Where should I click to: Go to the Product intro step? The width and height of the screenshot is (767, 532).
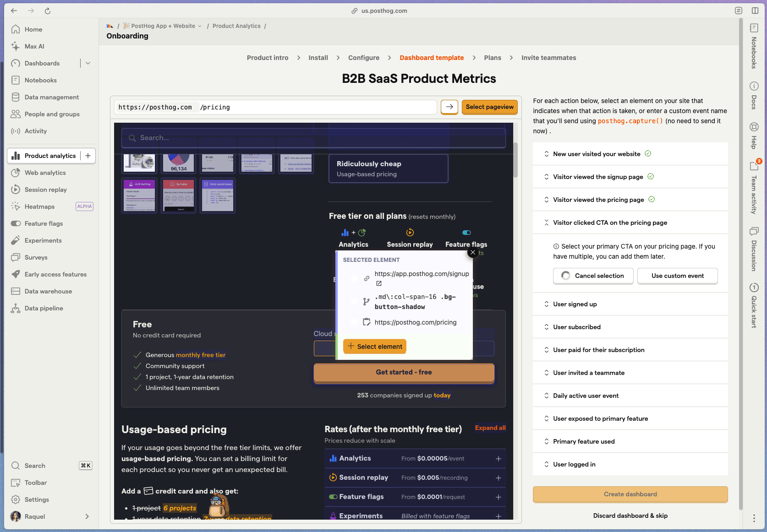268,58
